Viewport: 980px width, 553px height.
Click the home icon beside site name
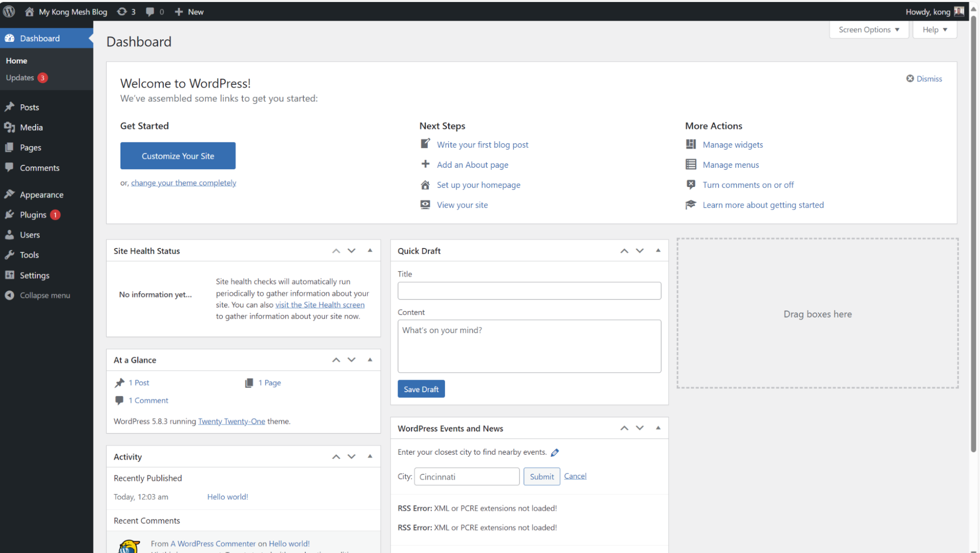[29, 11]
